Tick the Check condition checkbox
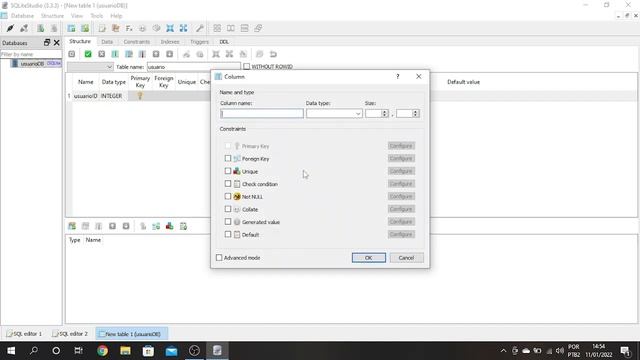 pos(228,184)
